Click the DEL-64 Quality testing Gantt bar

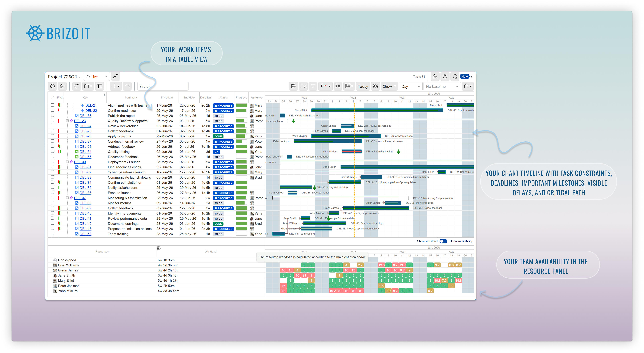[352, 151]
